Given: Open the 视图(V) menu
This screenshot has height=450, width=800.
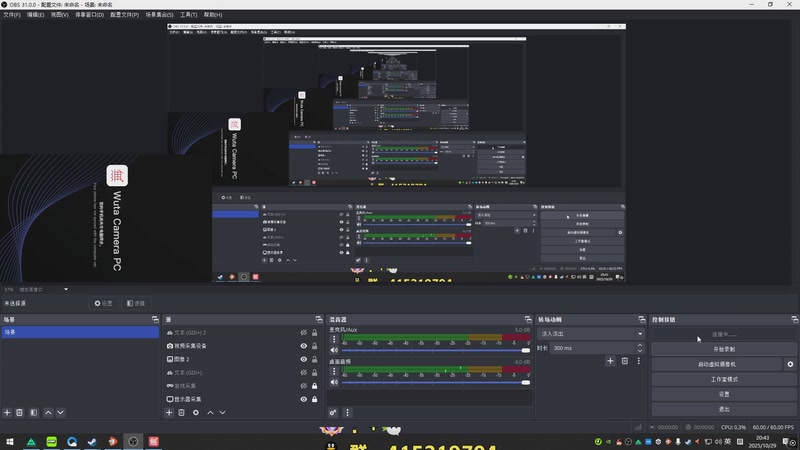Looking at the screenshot, I should (x=59, y=15).
